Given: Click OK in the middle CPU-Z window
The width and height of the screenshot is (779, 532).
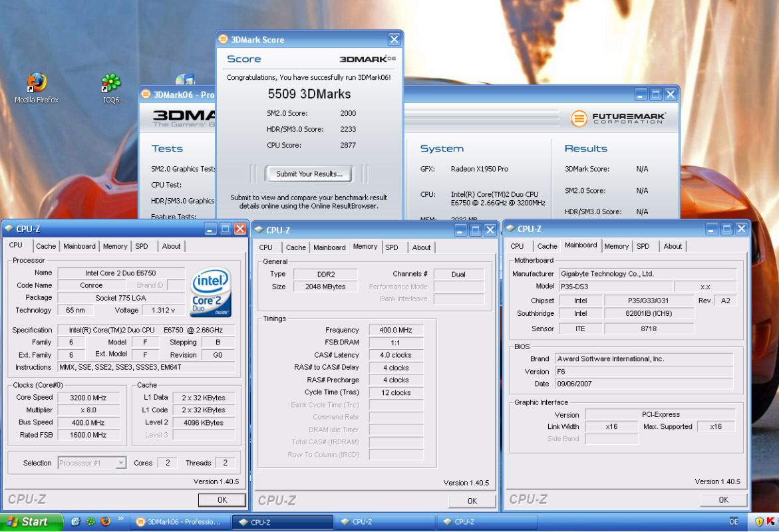Looking at the screenshot, I should pyautogui.click(x=472, y=501).
